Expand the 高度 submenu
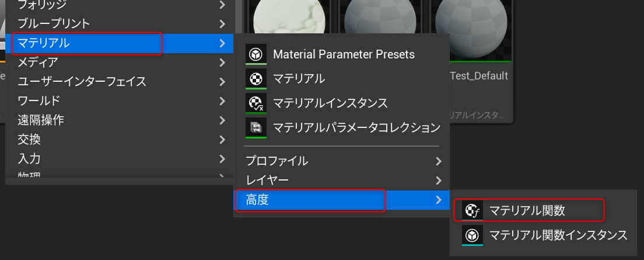The height and width of the screenshot is (260, 644). (x=342, y=200)
